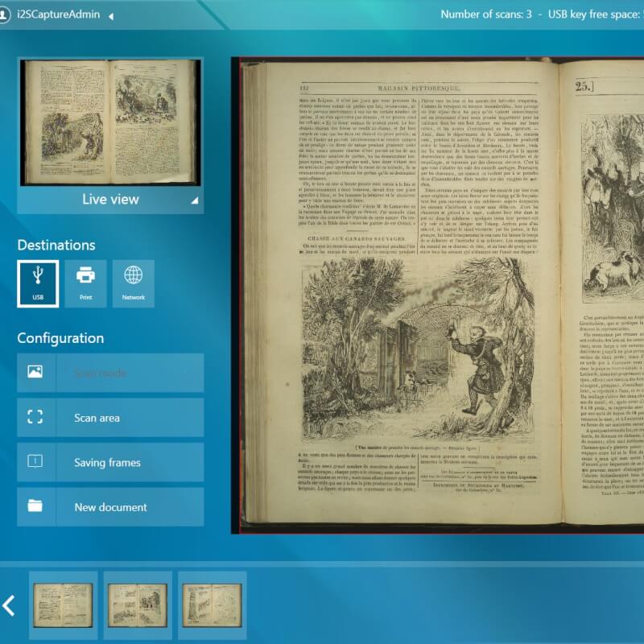This screenshot has width=644, height=644.
Task: Activate Network output instead of USB
Action: (133, 282)
